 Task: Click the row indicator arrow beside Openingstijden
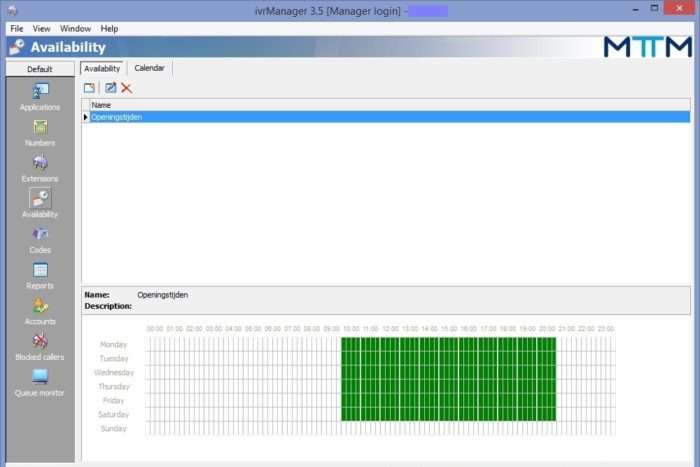[86, 117]
